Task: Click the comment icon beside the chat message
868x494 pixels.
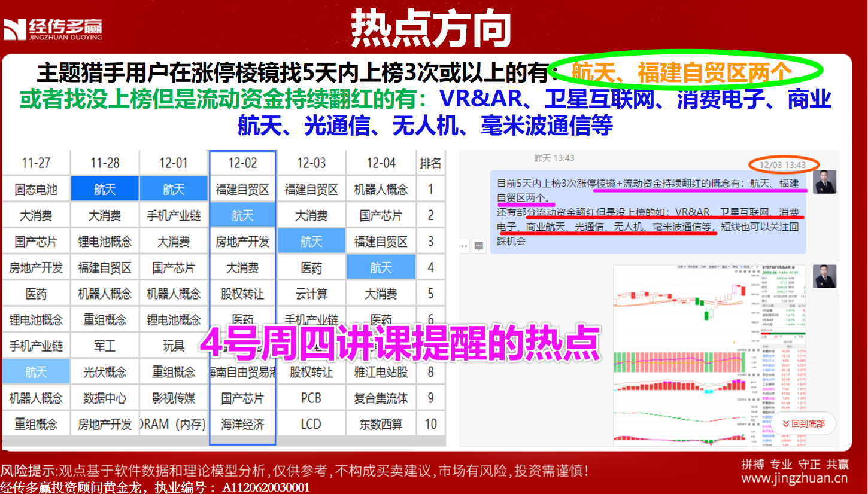Action: coord(479,245)
